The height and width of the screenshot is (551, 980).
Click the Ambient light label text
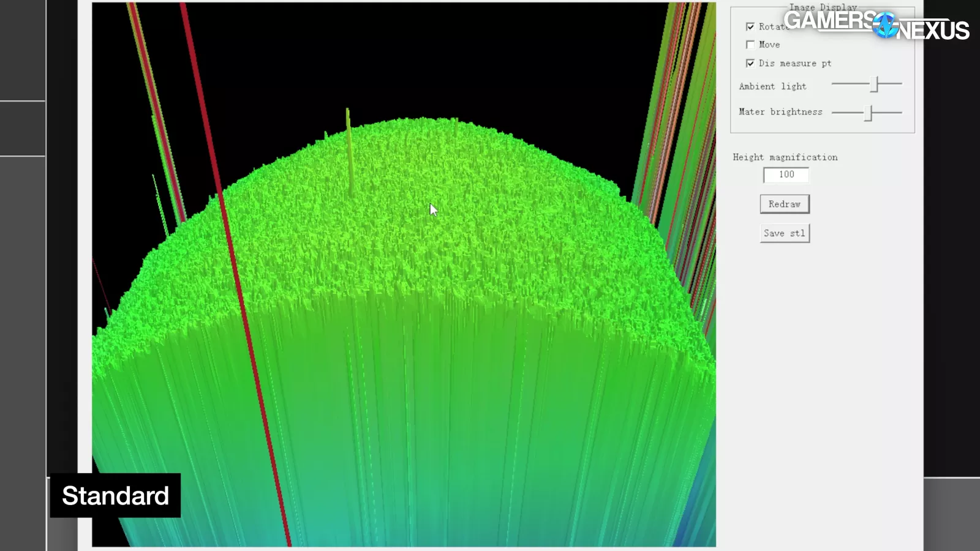click(x=772, y=86)
